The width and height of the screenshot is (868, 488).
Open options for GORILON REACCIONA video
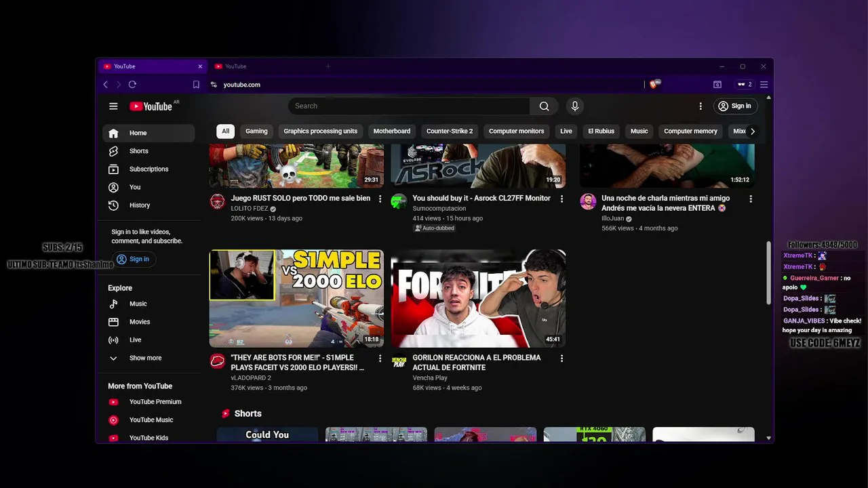point(561,359)
